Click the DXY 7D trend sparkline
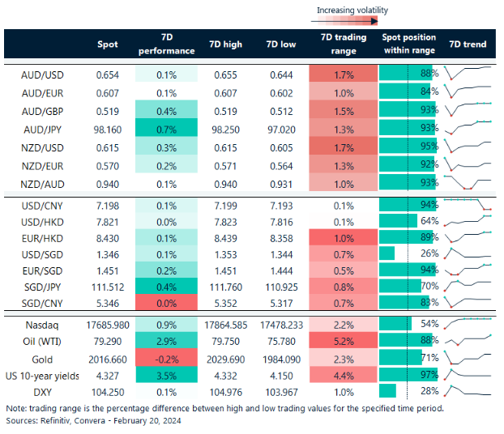 click(468, 394)
